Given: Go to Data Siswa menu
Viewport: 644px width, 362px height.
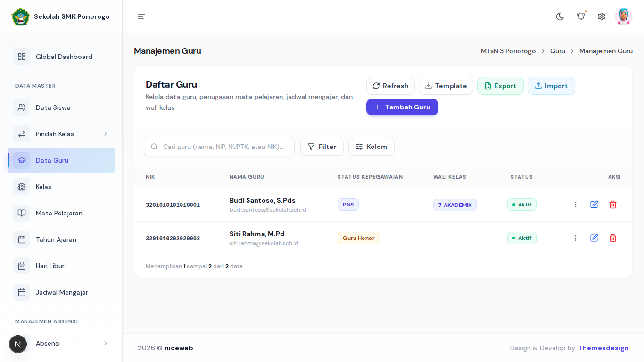Looking at the screenshot, I should tap(61, 107).
